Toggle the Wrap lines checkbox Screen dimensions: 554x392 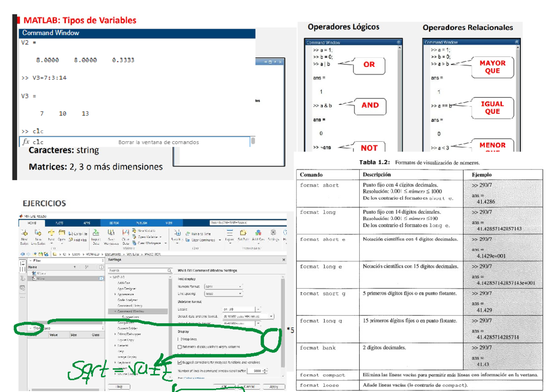pos(180,339)
